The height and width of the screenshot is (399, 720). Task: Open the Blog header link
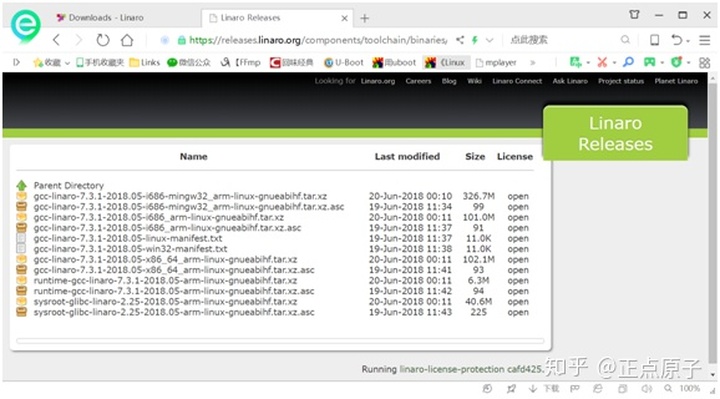[x=449, y=81]
